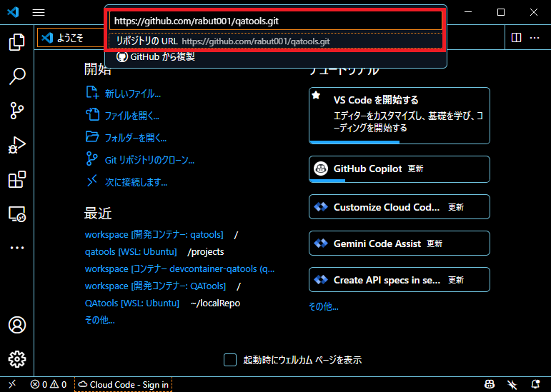The image size is (551, 392).
Task: Open the Create API specs in se... walkthrough
Action: [399, 280]
